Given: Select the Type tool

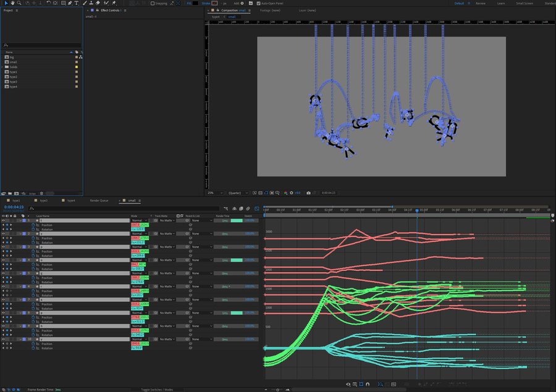Looking at the screenshot, I should (x=77, y=3).
